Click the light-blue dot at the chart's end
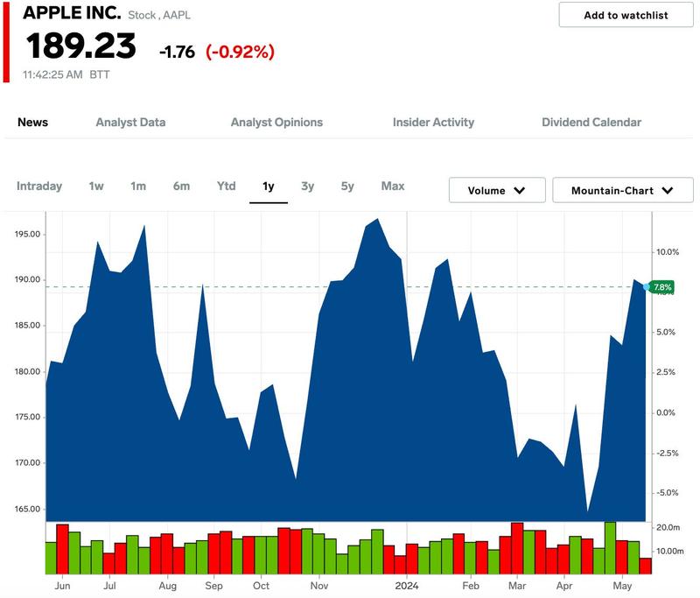700x598 pixels. pyautogui.click(x=646, y=286)
